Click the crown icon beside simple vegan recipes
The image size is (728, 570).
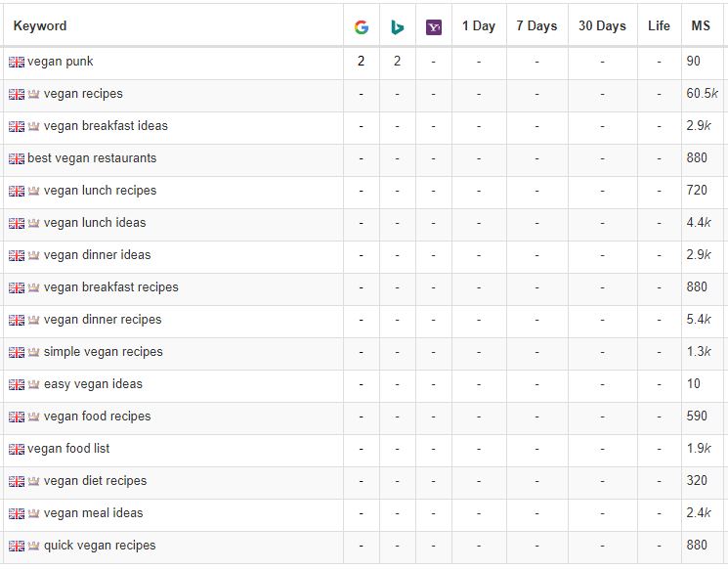tap(33, 352)
